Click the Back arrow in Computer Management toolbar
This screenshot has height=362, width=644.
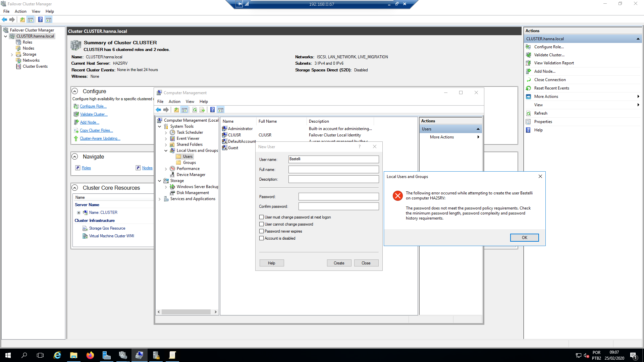(158, 110)
